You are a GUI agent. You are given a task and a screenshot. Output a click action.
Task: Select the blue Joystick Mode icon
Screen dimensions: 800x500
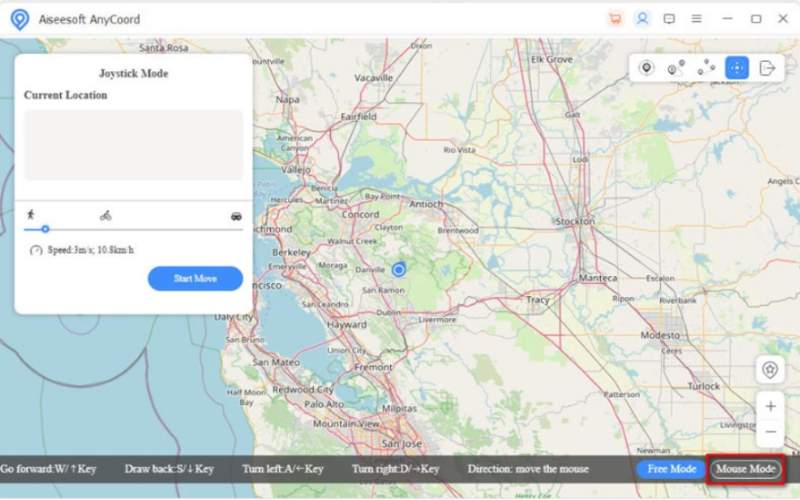(736, 68)
